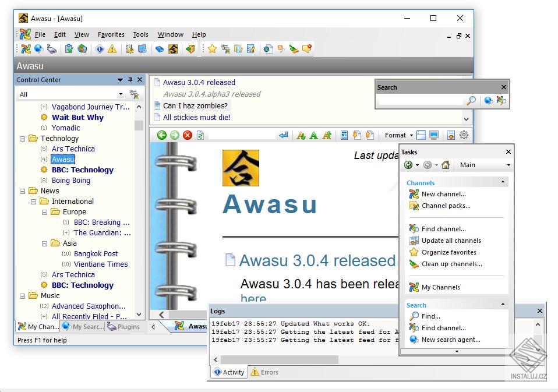
Task: Click the Control Center vertical scrollbar thumb
Action: pyautogui.click(x=139, y=126)
